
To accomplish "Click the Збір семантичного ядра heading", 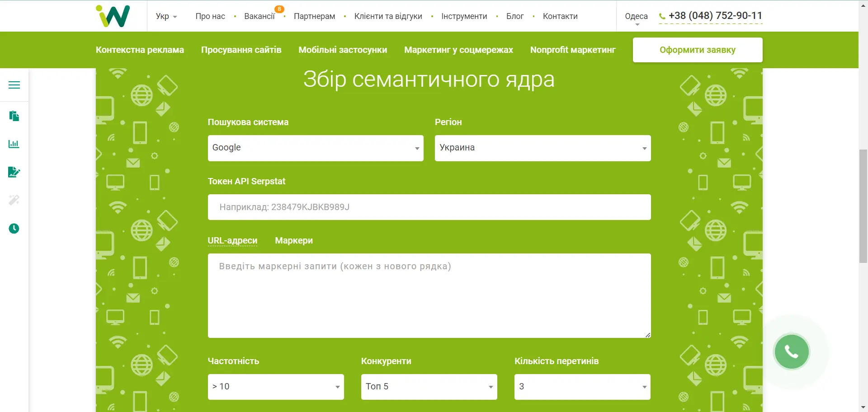I will [429, 80].
